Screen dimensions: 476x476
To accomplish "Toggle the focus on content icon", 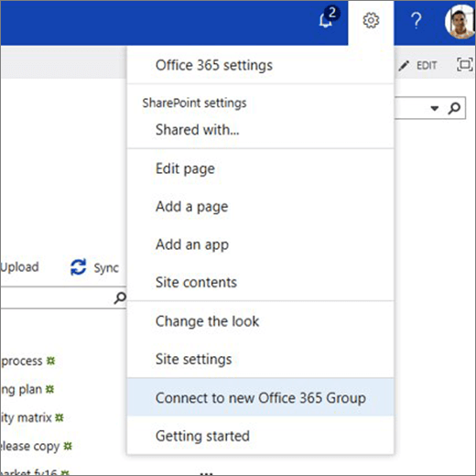I will (x=464, y=65).
